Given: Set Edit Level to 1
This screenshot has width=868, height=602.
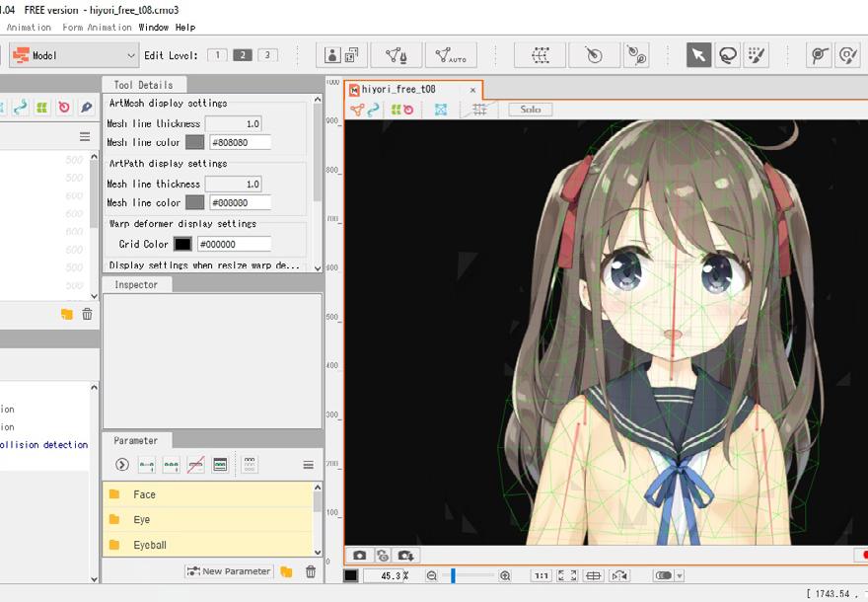Looking at the screenshot, I should [218, 55].
